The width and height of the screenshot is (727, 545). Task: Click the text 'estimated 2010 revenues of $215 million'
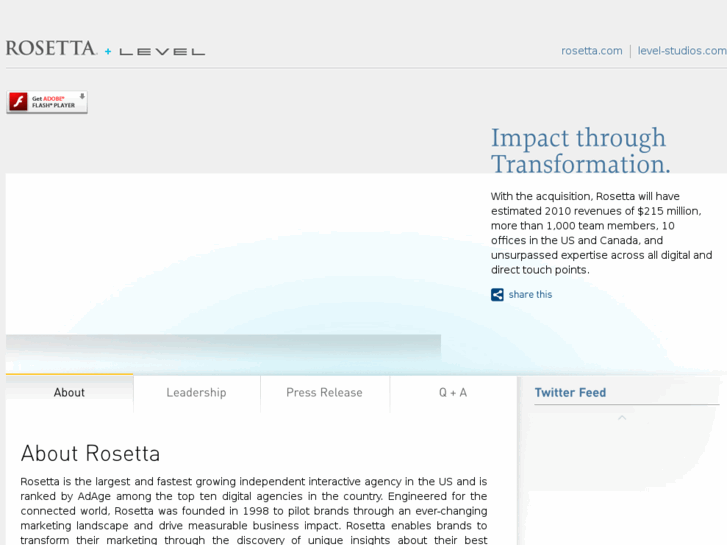pos(595,211)
